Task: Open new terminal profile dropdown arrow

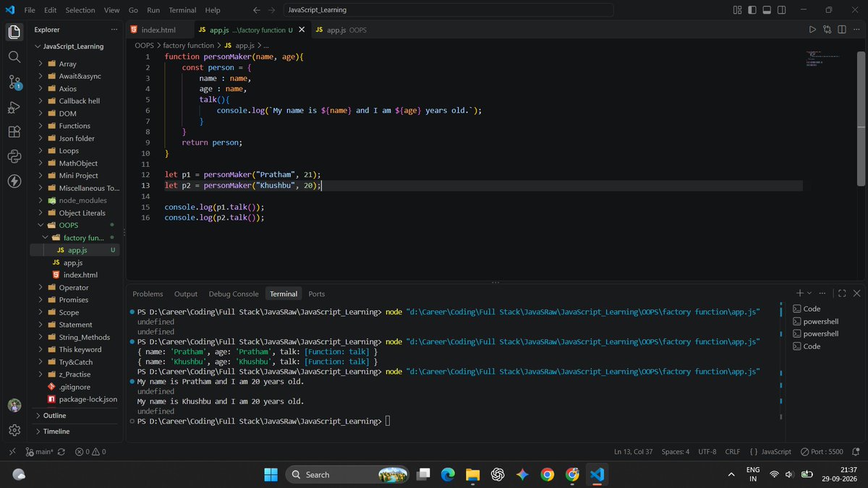Action: (809, 294)
